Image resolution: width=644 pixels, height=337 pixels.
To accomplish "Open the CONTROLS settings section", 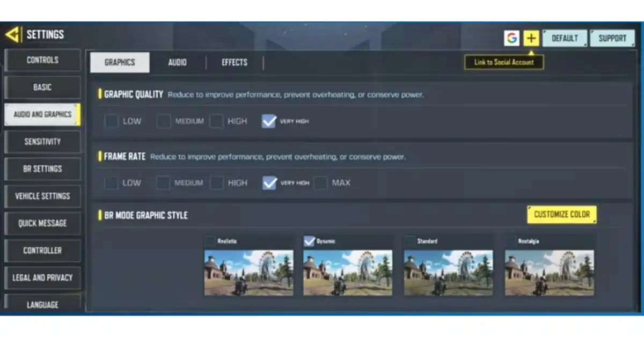I will pos(42,60).
